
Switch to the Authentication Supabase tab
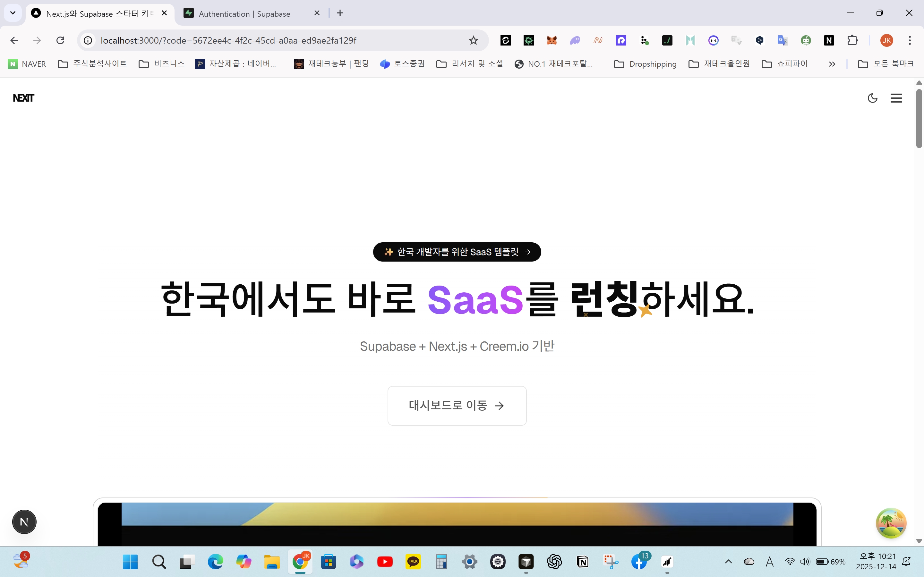coord(244,13)
